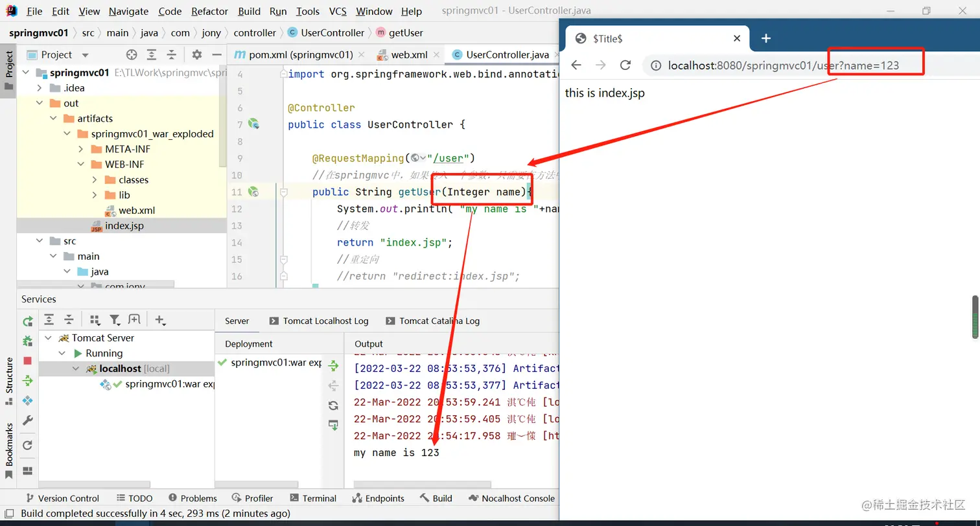Open a new browser tab with plus
The width and height of the screenshot is (980, 526).
766,38
